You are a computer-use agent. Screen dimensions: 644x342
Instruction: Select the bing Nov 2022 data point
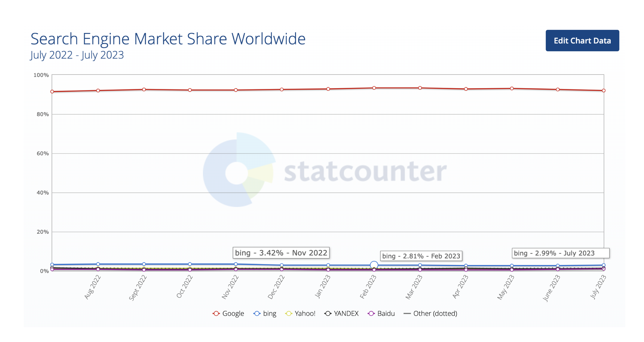pyautogui.click(x=236, y=264)
